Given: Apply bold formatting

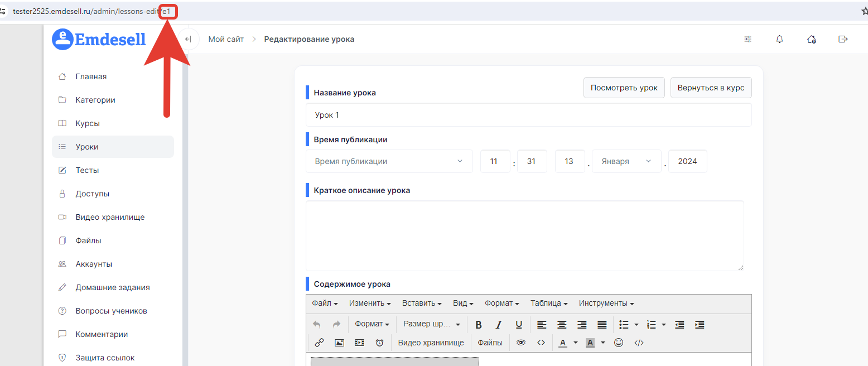Looking at the screenshot, I should tap(479, 324).
